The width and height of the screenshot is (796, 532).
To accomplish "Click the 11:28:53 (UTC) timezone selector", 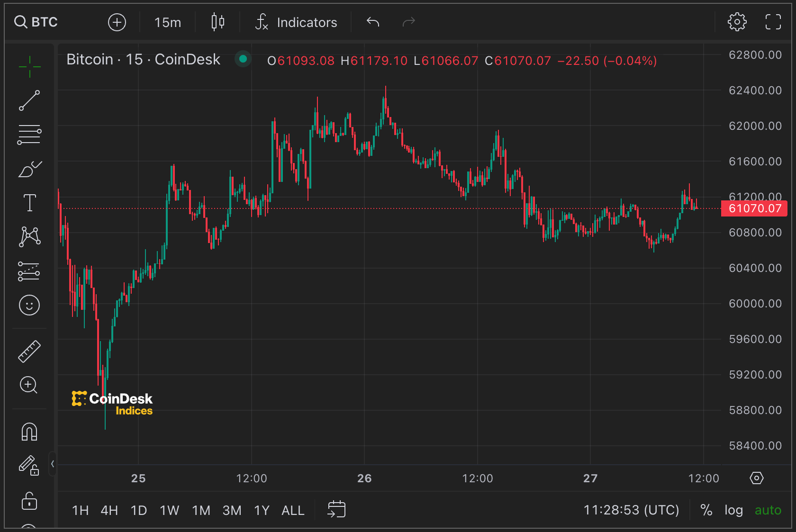I will [632, 510].
